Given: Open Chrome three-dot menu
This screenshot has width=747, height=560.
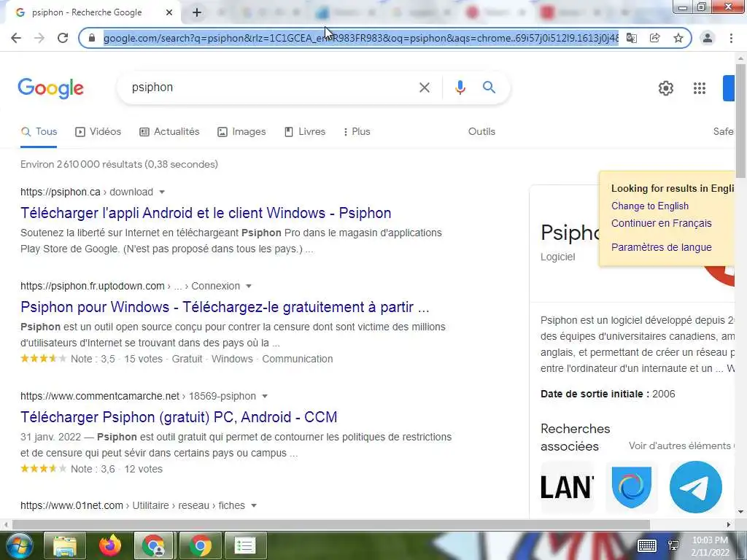Looking at the screenshot, I should point(731,38).
